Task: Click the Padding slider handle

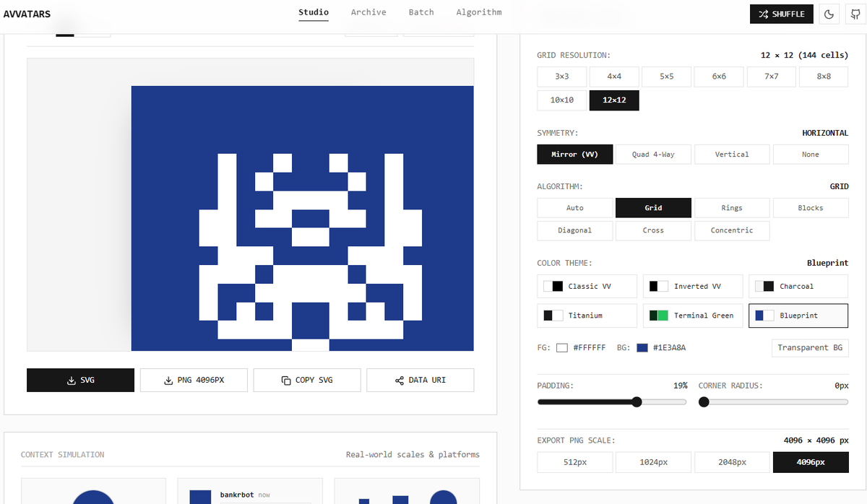Action: (637, 402)
